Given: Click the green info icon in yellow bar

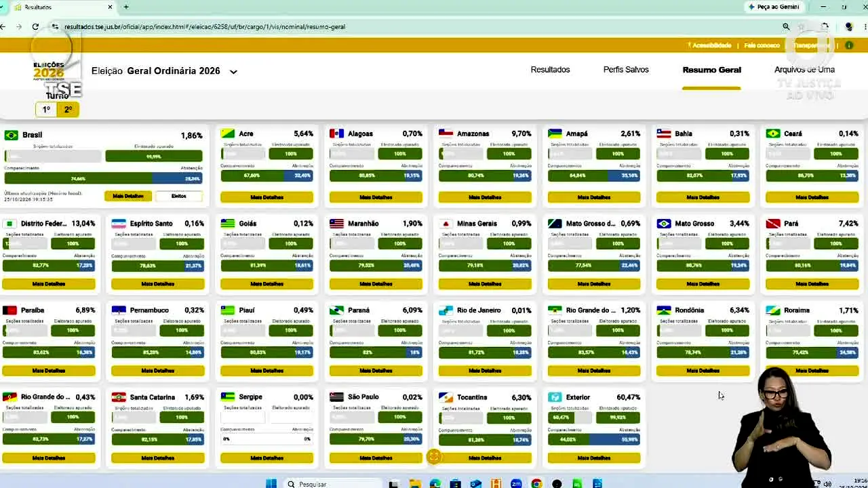Looking at the screenshot, I should pos(849,45).
